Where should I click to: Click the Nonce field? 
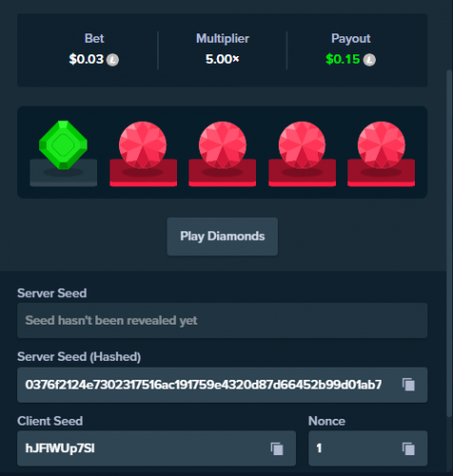click(x=367, y=448)
